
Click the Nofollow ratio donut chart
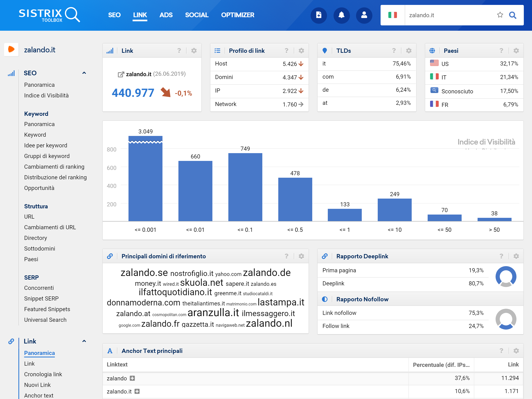[x=506, y=319]
